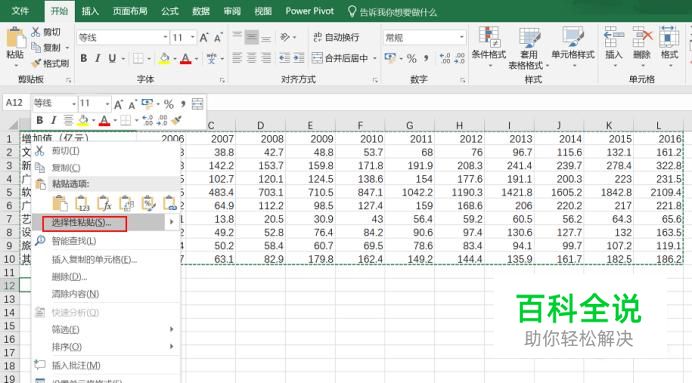Toggle Underline in the ribbon Font group
Viewport: 692px width, 383px height.
click(x=112, y=58)
